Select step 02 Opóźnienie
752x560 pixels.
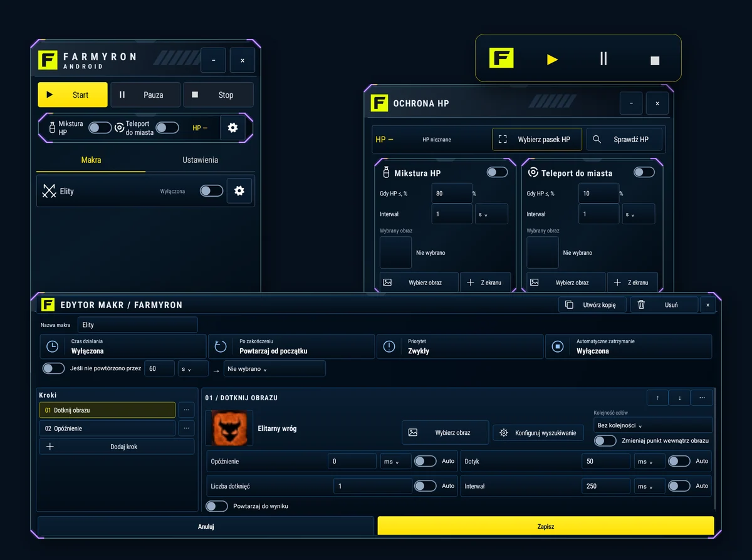point(107,428)
